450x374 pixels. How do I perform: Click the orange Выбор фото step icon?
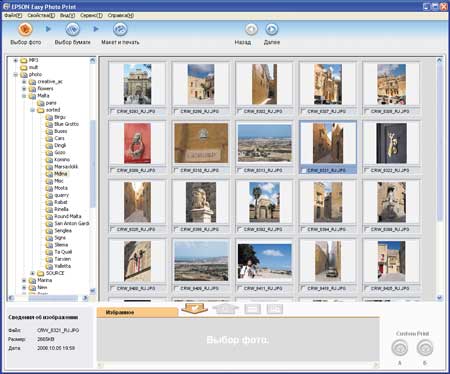click(25, 30)
